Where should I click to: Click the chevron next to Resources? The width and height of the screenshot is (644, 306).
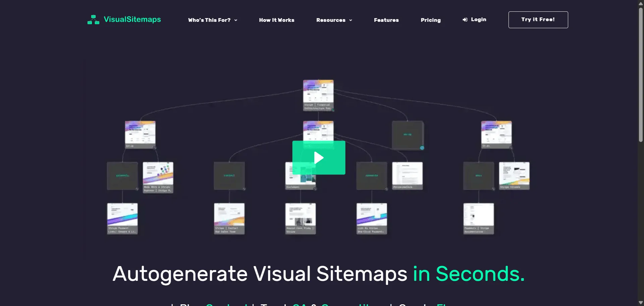tap(351, 20)
